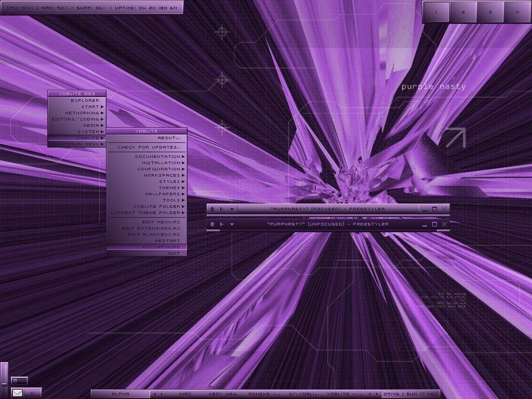Switch to the "XOBLITE - ..." taskbar task
Screen dimensions: 532x399
tap(344, 394)
